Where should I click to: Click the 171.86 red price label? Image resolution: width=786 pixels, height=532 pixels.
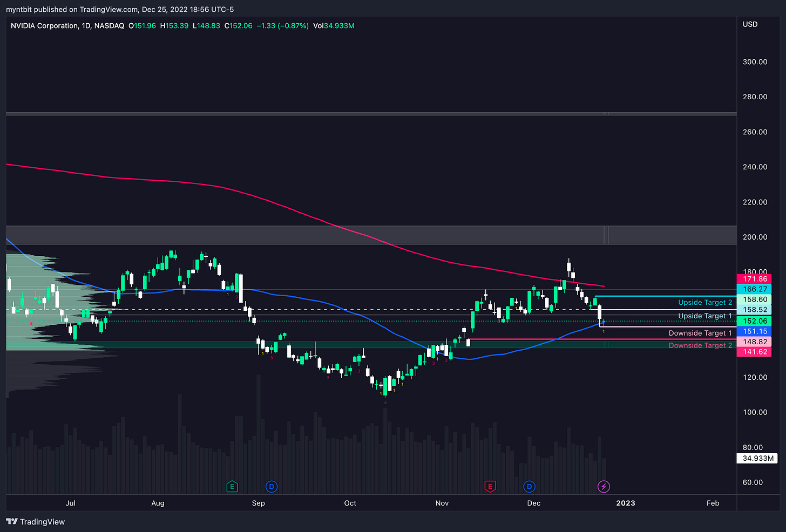(754, 279)
